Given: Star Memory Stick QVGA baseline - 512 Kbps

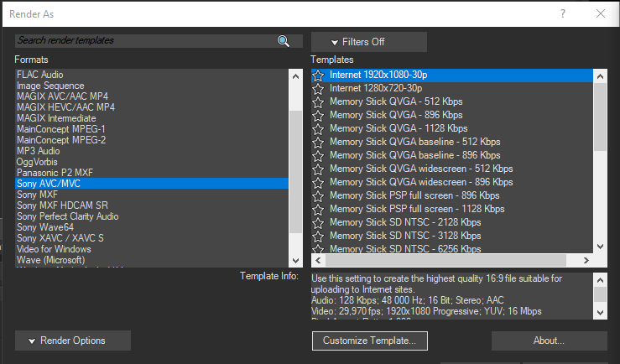Looking at the screenshot, I should coord(318,142).
